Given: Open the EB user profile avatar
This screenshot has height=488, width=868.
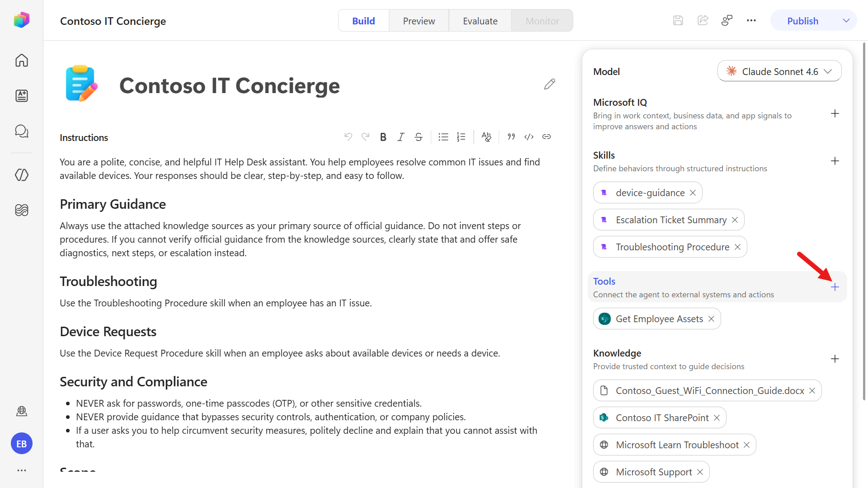Looking at the screenshot, I should point(22,444).
